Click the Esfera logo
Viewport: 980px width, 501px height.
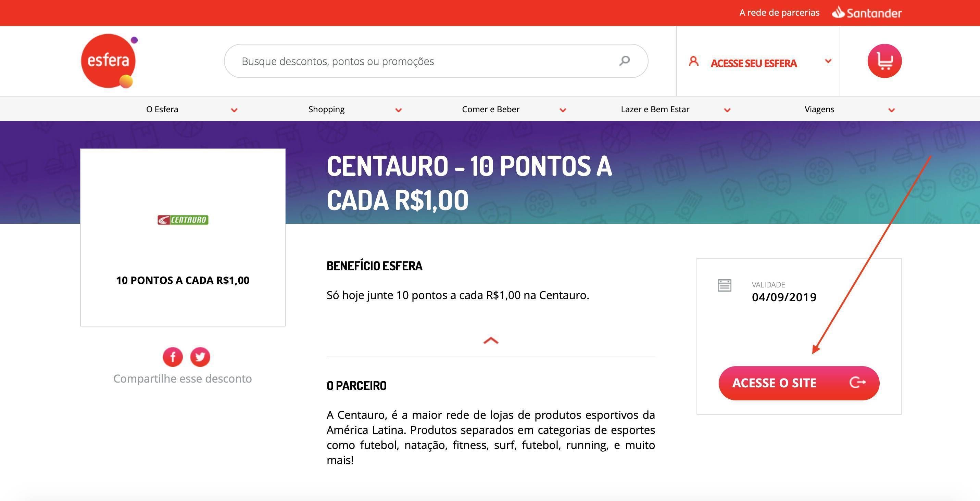pos(109,61)
